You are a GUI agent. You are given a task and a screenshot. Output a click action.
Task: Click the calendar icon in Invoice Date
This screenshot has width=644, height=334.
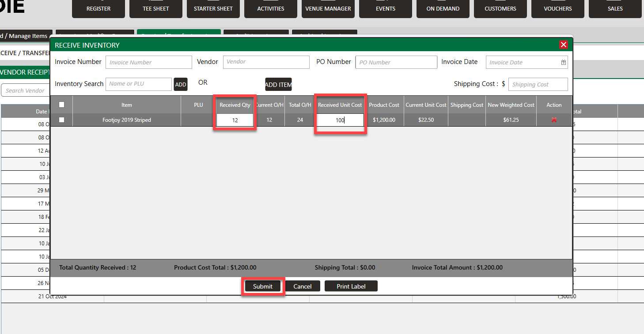pos(563,63)
